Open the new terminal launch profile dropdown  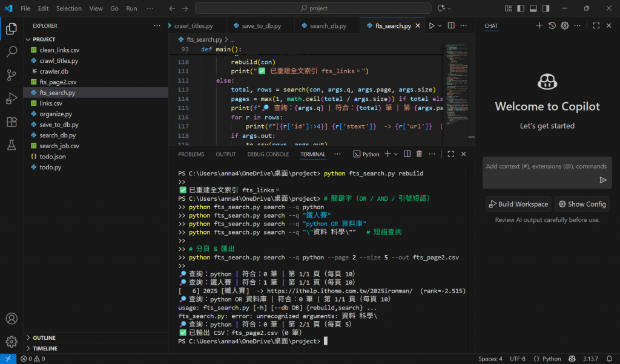(396, 154)
